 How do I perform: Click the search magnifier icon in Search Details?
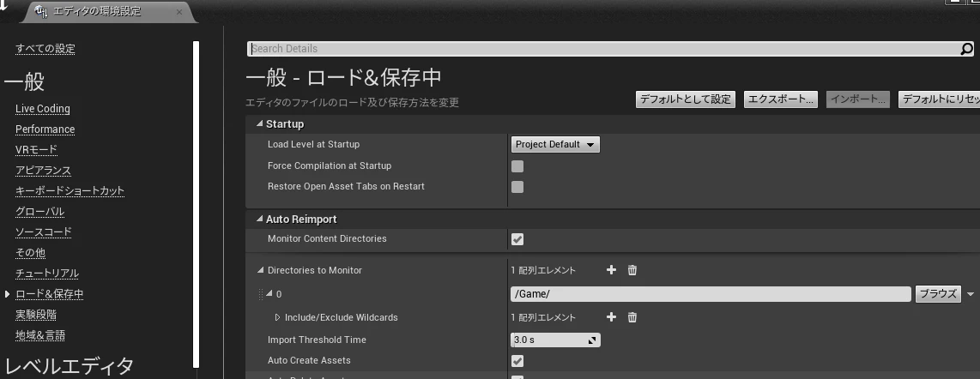coord(966,49)
